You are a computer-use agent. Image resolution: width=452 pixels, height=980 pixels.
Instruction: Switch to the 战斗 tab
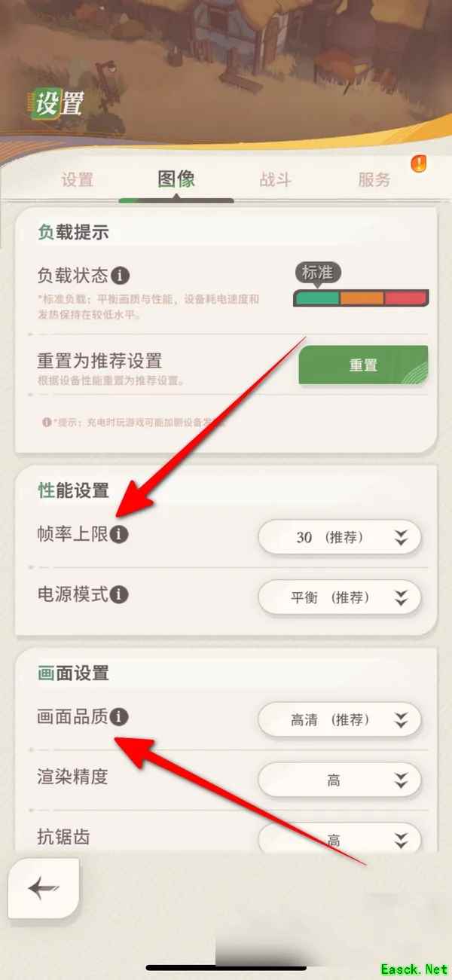[x=275, y=179]
